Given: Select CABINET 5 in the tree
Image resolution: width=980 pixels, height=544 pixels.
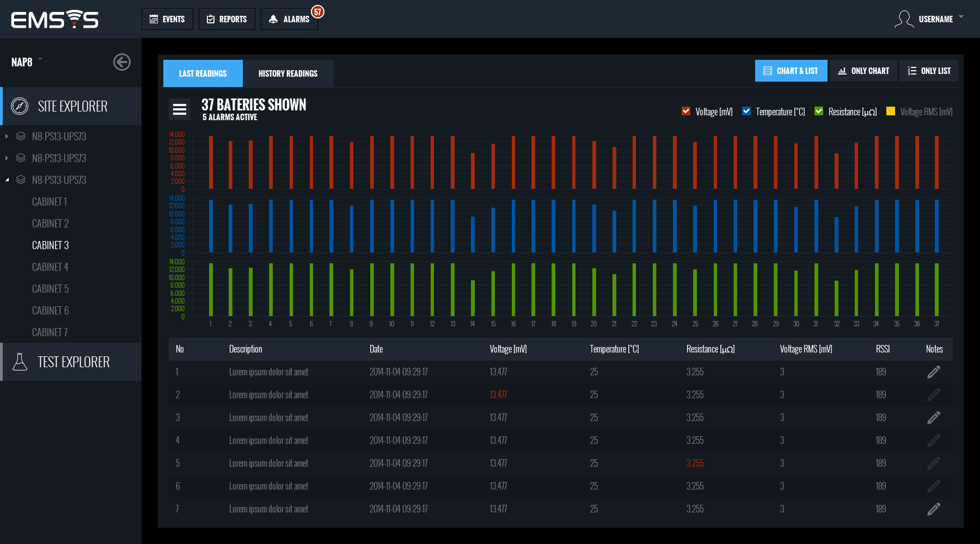Looking at the screenshot, I should 50,289.
